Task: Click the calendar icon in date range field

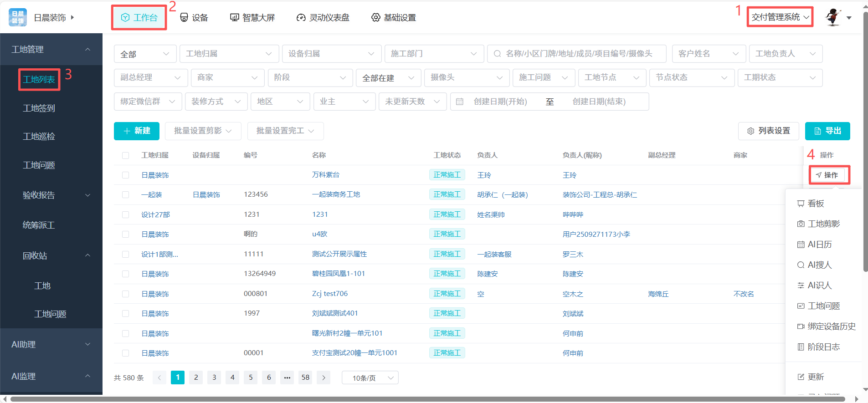Action: [460, 102]
